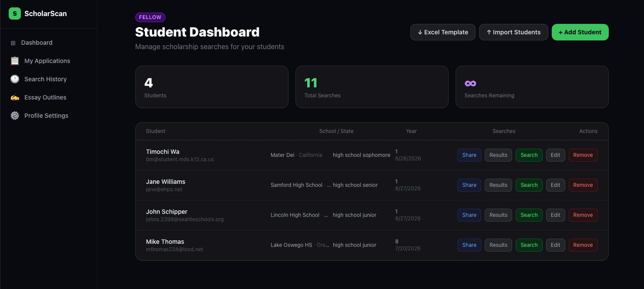Click Lake Oswego HS cell

(x=300, y=245)
